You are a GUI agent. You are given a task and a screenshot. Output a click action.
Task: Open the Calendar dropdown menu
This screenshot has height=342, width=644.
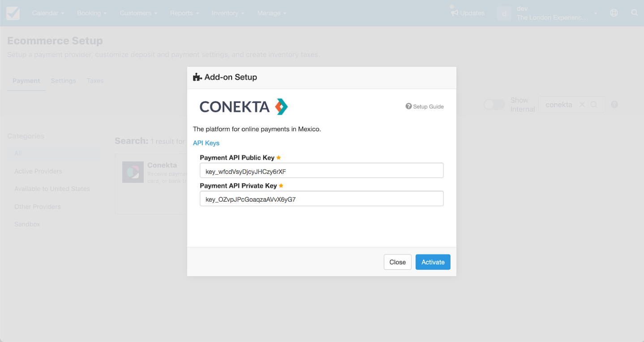(x=48, y=13)
